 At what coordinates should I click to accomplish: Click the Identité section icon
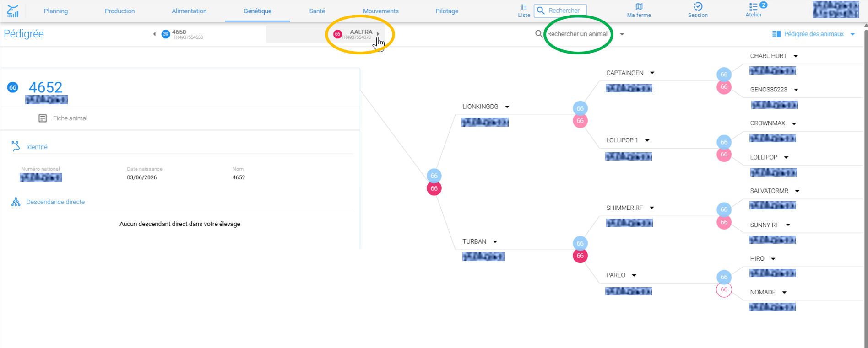tap(16, 146)
